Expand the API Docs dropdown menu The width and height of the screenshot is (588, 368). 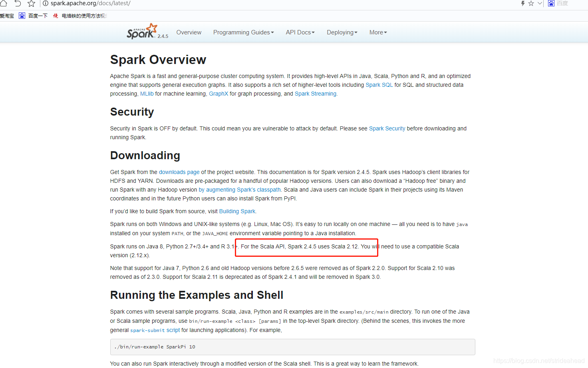[x=300, y=32]
